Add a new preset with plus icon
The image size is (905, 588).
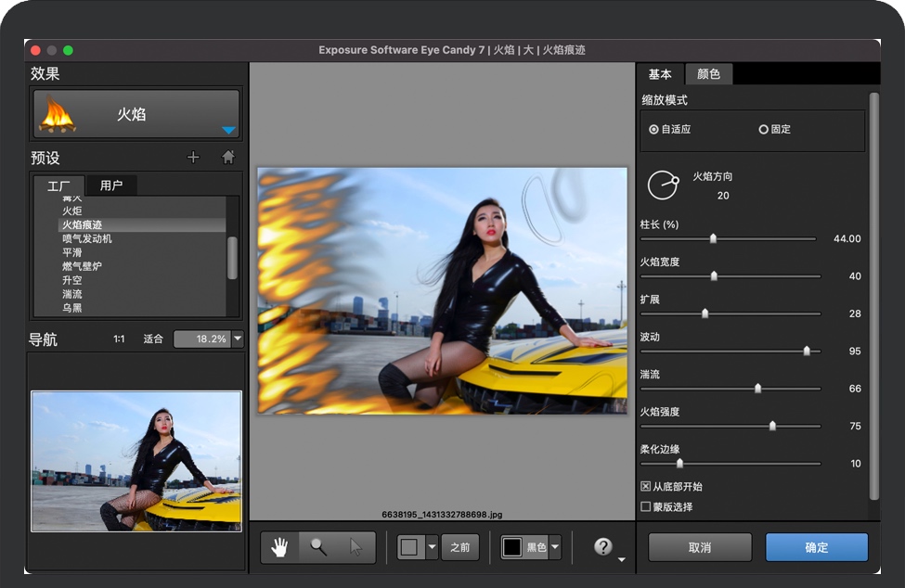point(193,158)
